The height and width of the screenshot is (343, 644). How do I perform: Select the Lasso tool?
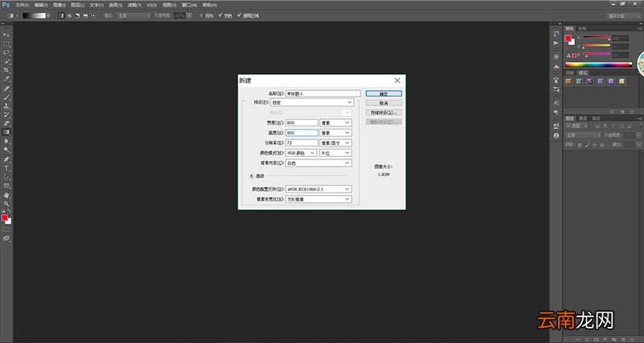click(6, 52)
